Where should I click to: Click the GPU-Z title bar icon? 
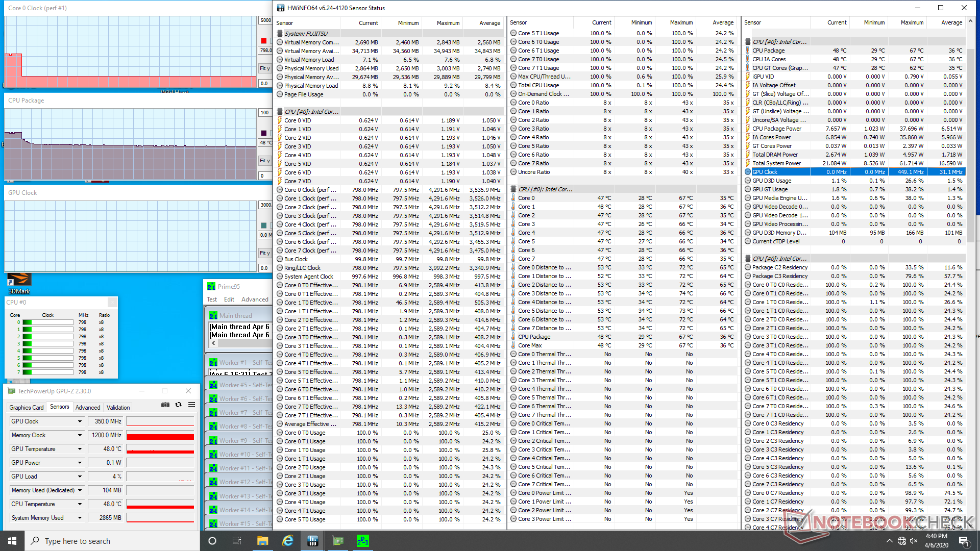point(11,391)
